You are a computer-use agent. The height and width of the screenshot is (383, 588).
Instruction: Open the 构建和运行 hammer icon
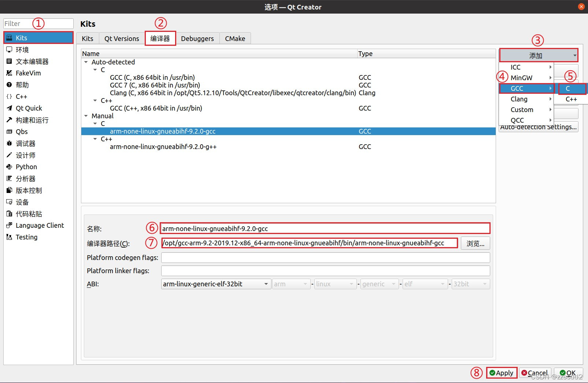(9, 120)
